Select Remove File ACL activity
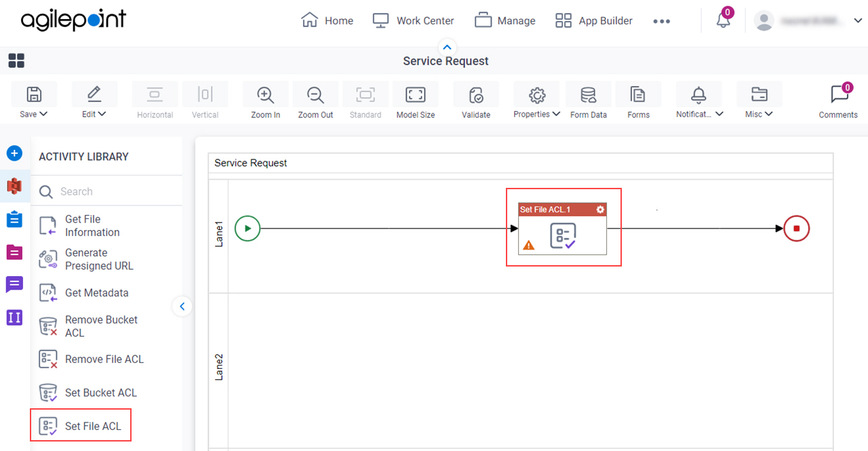Viewport: 868px width, 451px height. tap(92, 359)
